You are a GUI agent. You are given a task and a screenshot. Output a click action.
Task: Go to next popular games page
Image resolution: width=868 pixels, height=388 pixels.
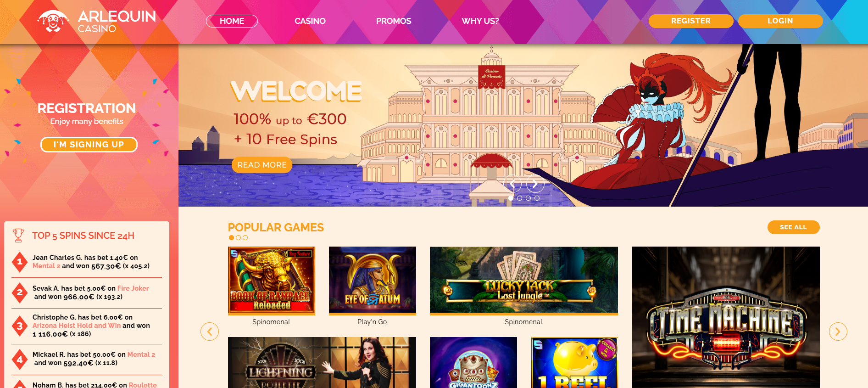(x=838, y=332)
